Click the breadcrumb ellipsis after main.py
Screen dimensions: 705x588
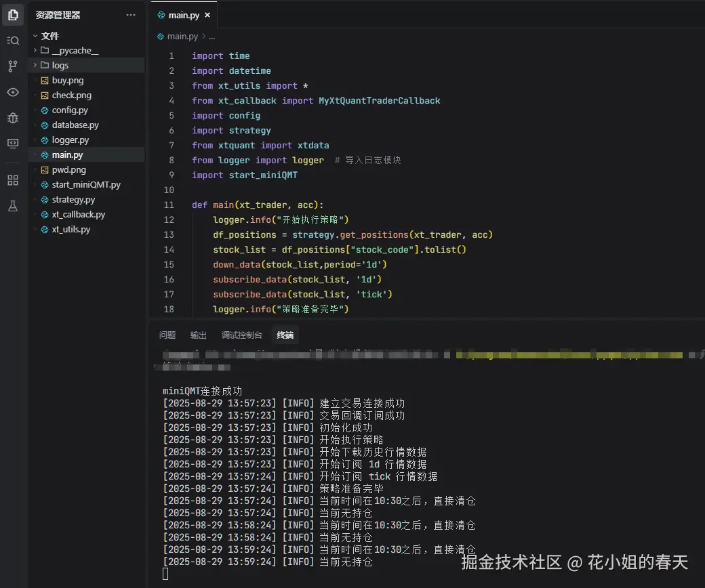tap(211, 37)
